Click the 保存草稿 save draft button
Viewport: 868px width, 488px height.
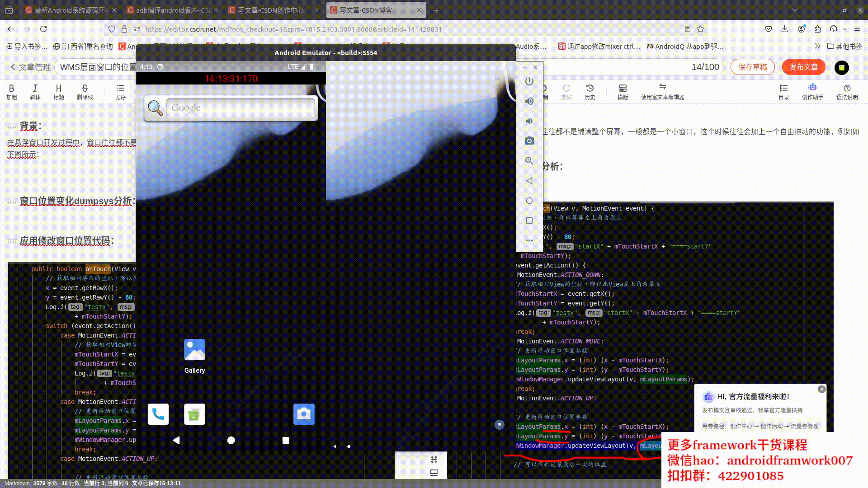[752, 67]
